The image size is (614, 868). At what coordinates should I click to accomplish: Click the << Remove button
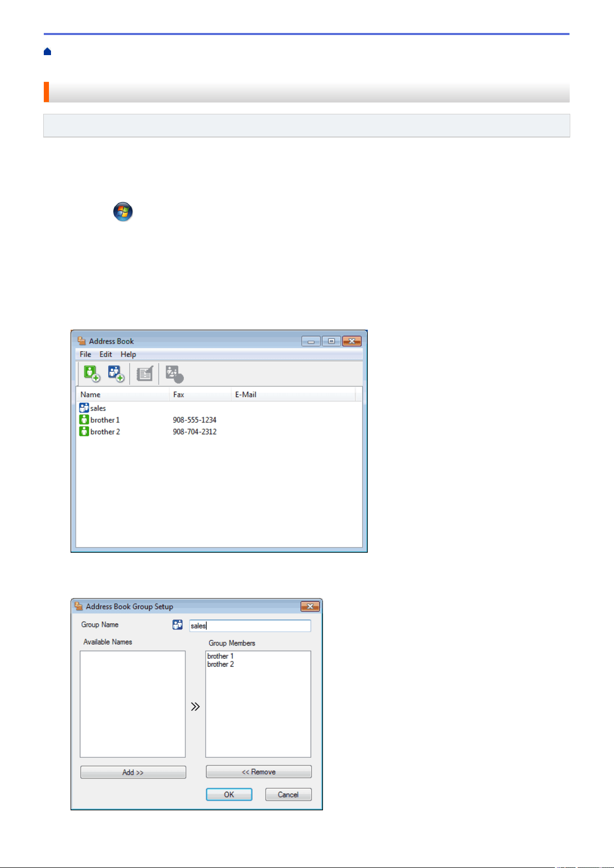pyautogui.click(x=259, y=772)
